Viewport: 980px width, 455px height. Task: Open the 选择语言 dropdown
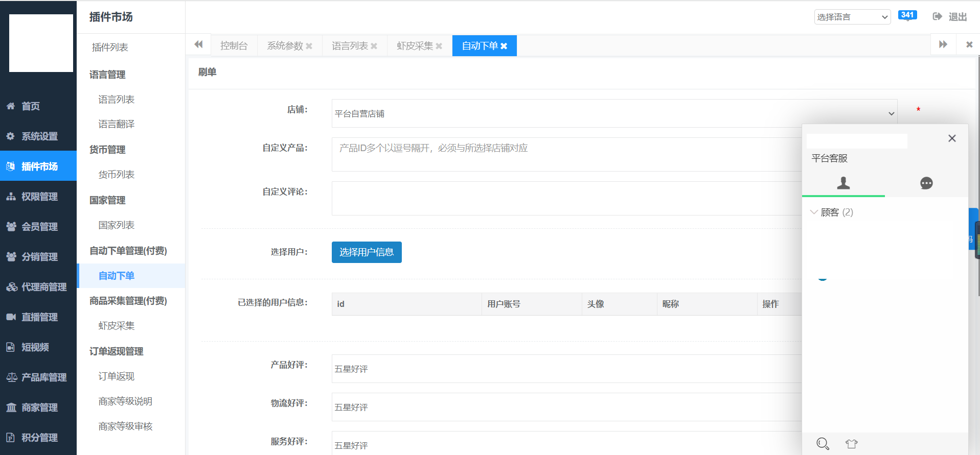pyautogui.click(x=852, y=17)
